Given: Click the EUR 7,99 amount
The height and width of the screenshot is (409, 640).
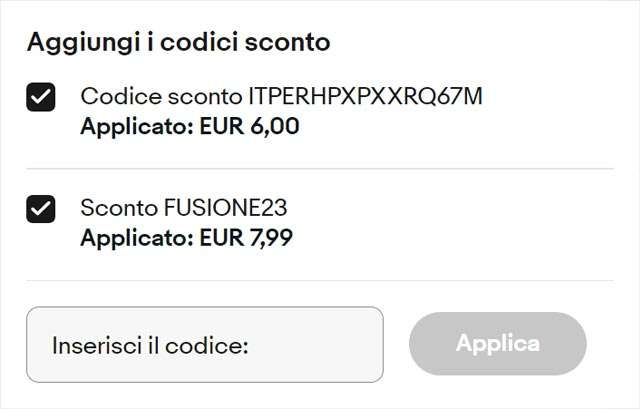Looking at the screenshot, I should pos(246,238).
